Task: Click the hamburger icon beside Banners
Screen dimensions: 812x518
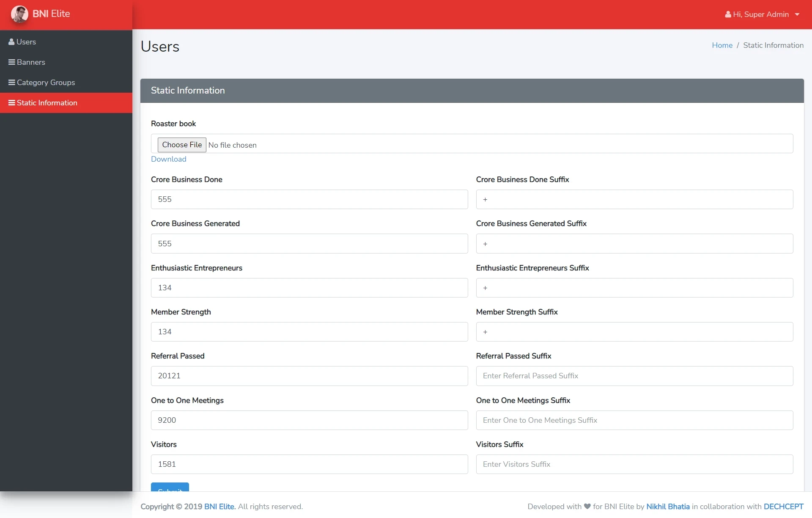Action: [12, 62]
